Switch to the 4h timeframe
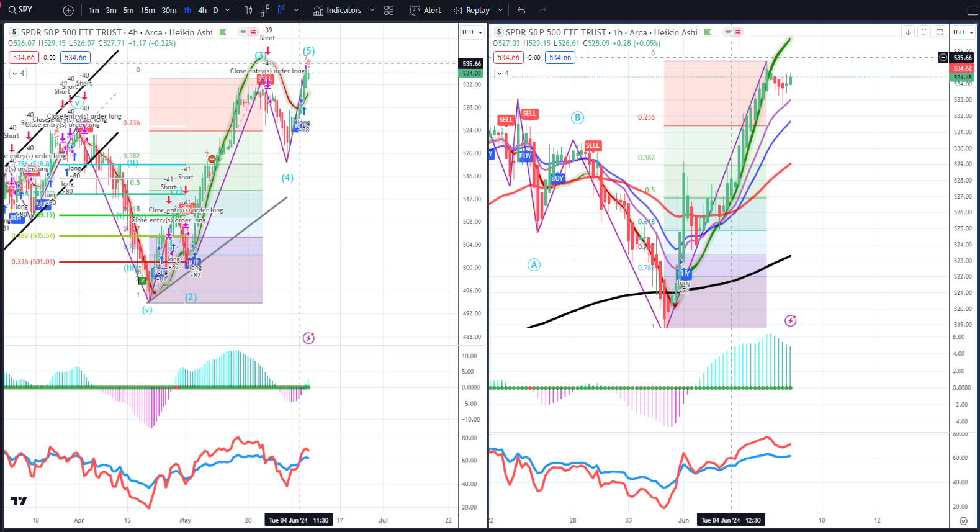980x532 pixels. point(202,11)
